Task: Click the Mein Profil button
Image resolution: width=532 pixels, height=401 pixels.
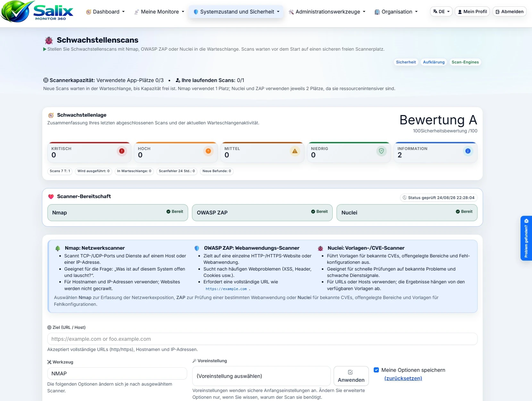Action: 472,12
